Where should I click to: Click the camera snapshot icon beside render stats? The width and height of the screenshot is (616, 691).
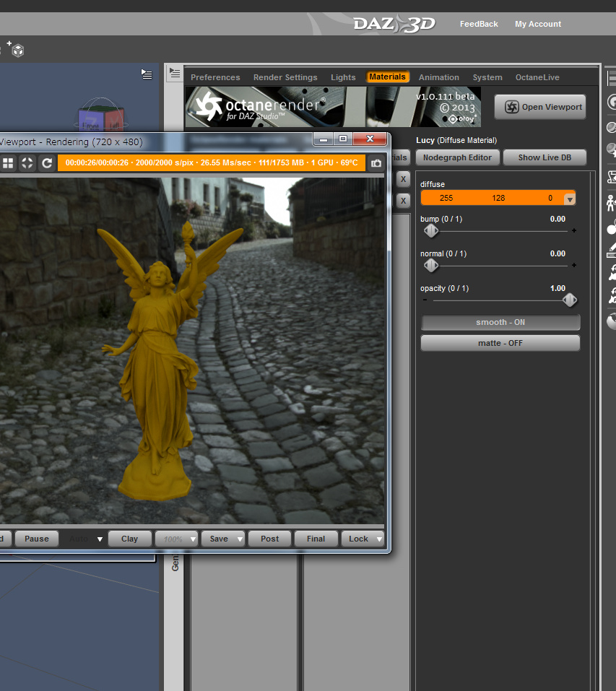[x=376, y=163]
